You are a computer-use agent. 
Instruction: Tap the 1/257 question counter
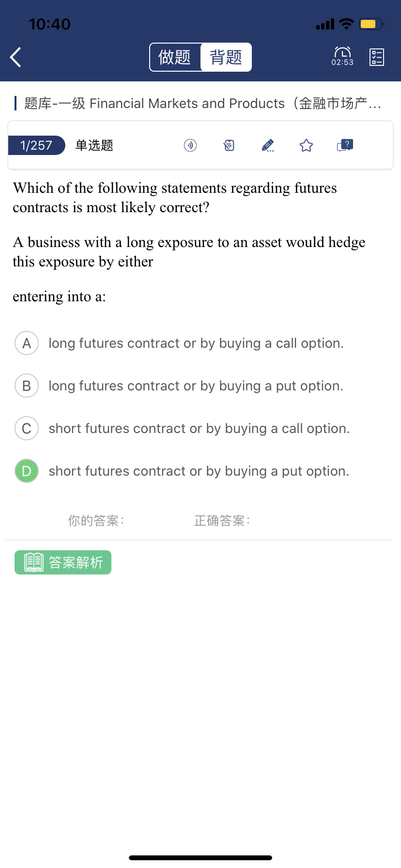click(x=36, y=145)
